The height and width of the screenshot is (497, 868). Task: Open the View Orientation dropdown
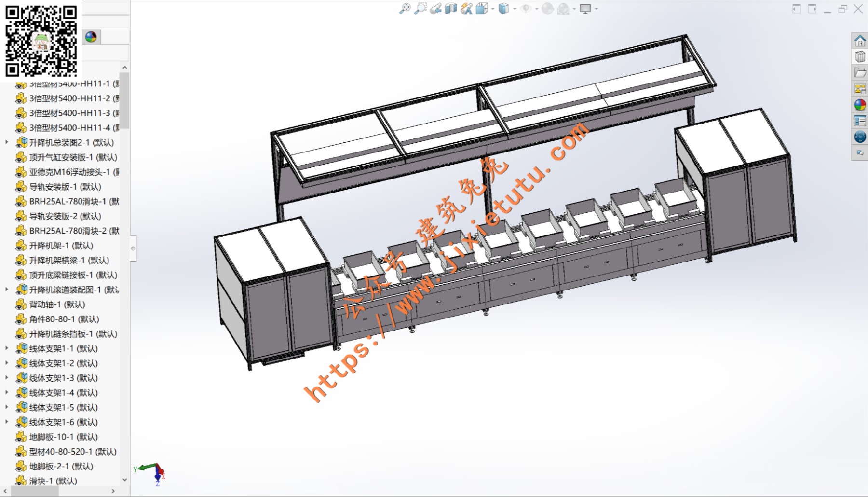pyautogui.click(x=492, y=9)
